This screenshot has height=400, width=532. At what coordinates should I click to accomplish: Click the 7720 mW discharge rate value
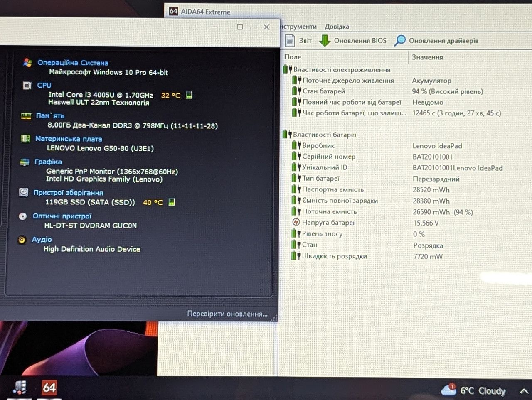pos(428,257)
